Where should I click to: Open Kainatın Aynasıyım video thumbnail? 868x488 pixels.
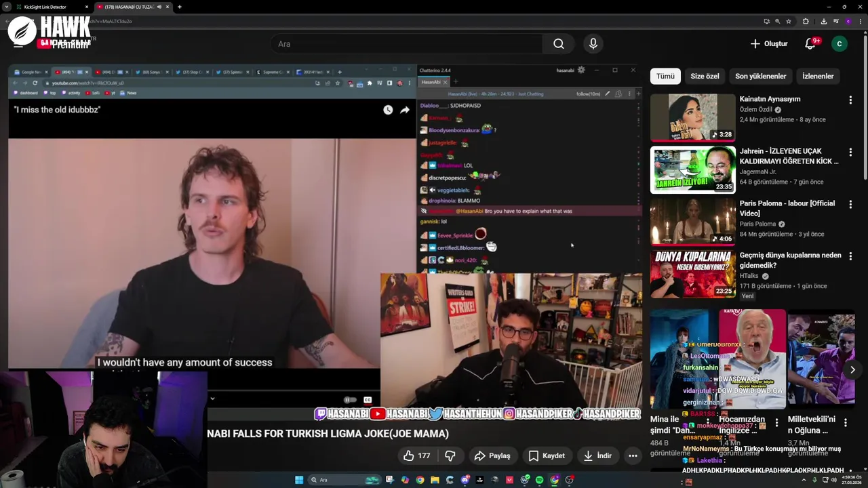(x=692, y=117)
